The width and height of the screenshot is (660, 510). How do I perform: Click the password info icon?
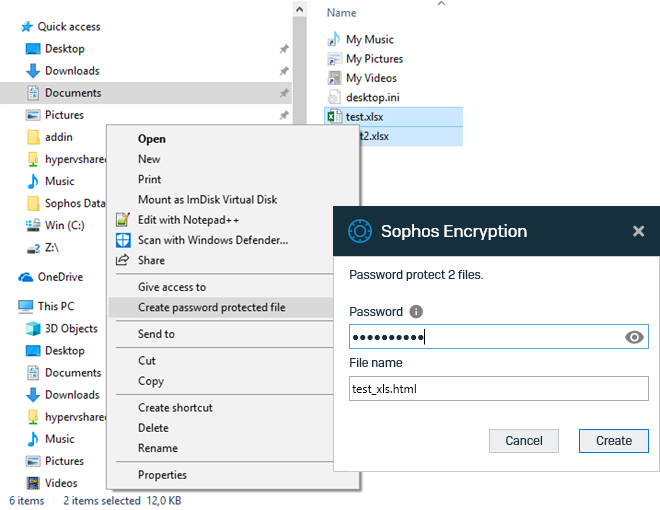416,312
